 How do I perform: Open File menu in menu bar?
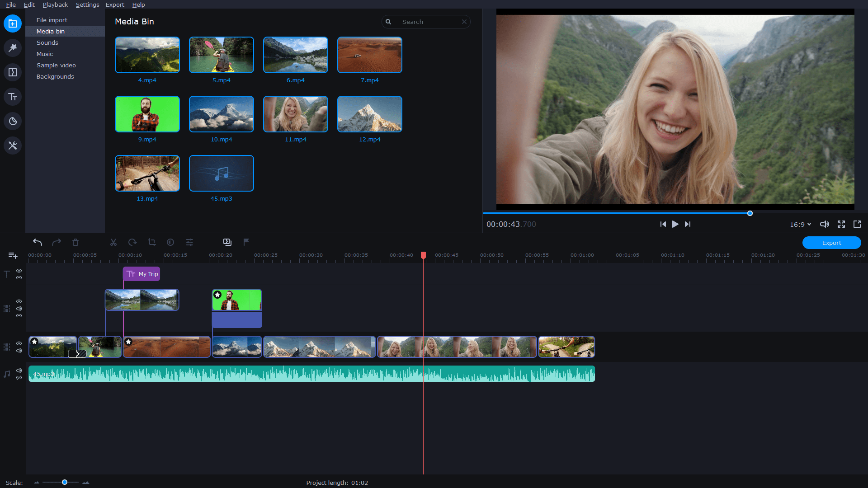pos(10,5)
